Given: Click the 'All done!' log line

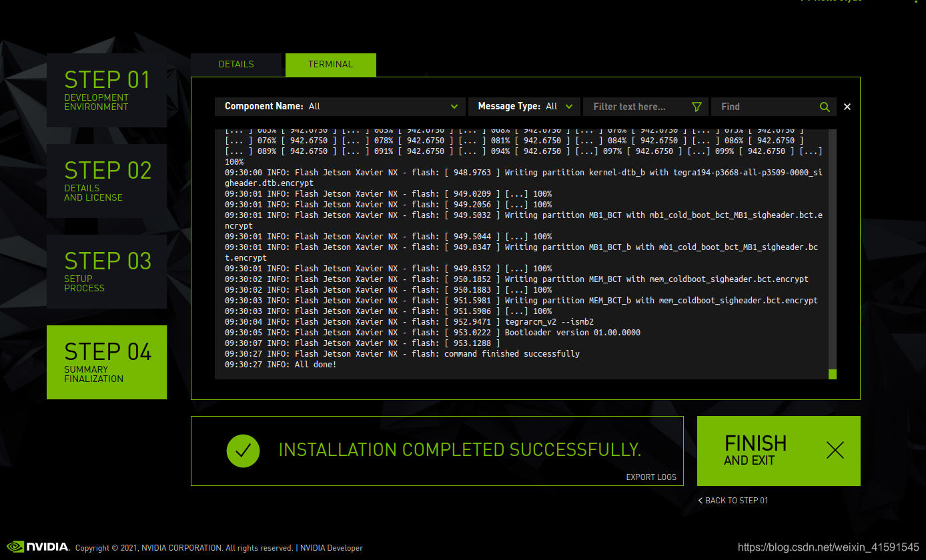Looking at the screenshot, I should [281, 365].
